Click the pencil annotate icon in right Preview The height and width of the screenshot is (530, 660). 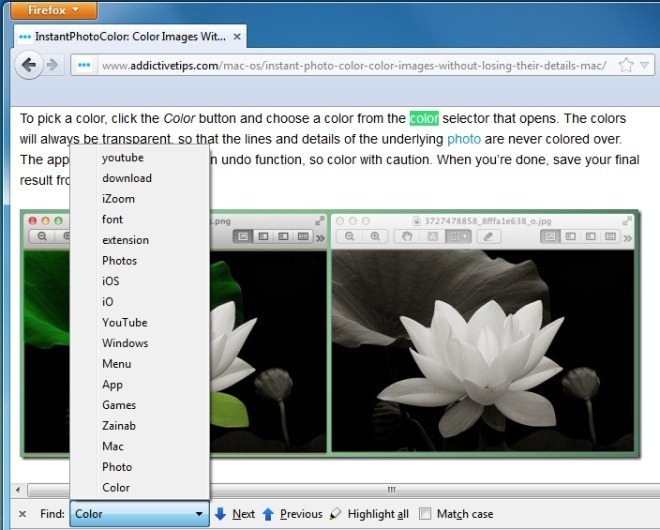pos(489,236)
